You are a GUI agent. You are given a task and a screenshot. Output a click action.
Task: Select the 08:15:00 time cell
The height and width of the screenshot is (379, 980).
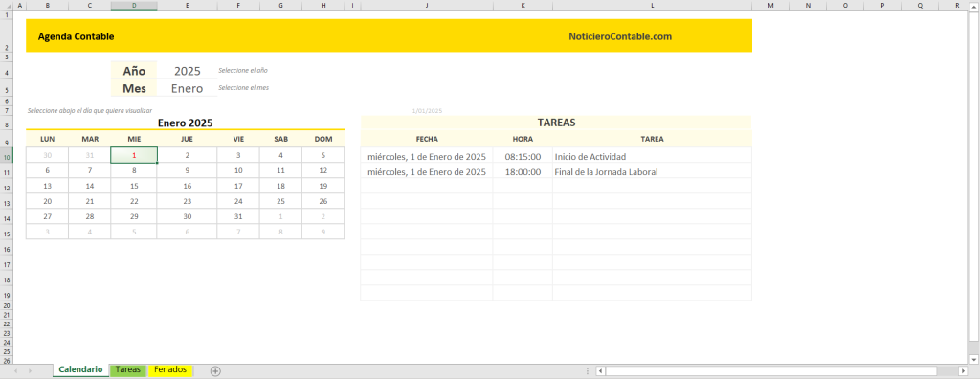pyautogui.click(x=523, y=156)
